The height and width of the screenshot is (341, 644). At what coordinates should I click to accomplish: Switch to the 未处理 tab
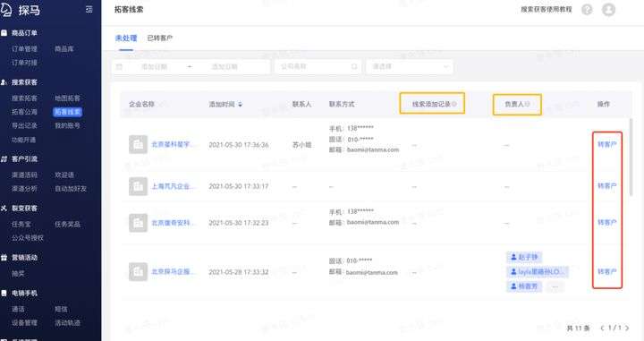[126, 38]
